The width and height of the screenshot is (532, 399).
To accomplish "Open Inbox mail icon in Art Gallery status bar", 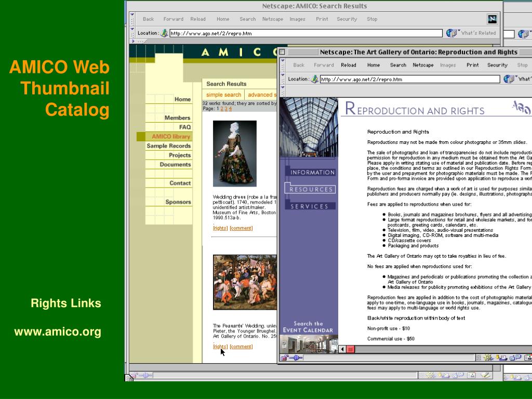I will (501, 357).
